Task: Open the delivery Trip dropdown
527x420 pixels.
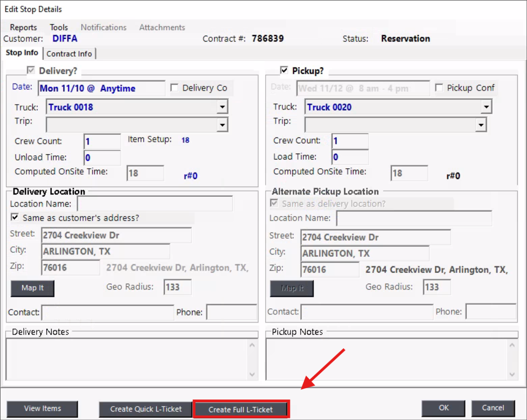Action: 222,125
